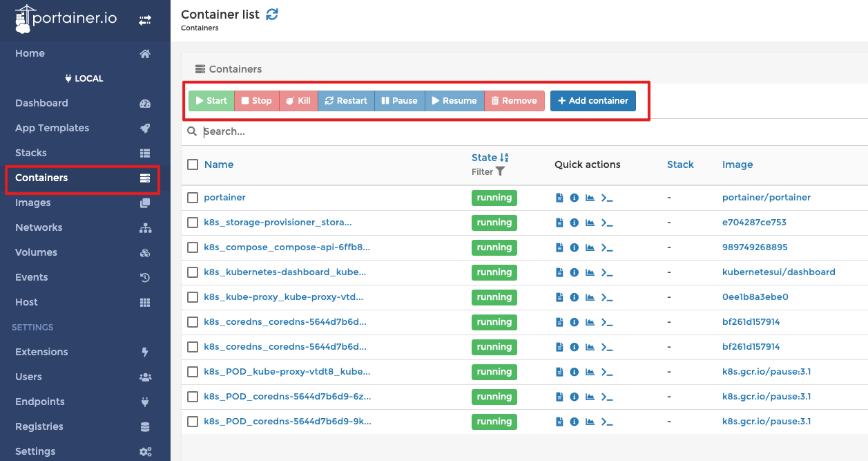Click the portainer.io logo

[67, 19]
